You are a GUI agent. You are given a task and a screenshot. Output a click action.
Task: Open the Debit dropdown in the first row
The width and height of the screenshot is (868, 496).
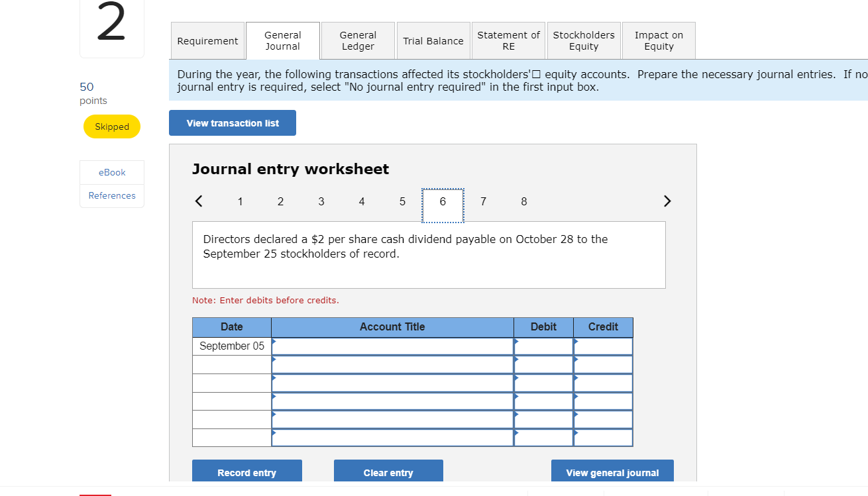(x=543, y=345)
